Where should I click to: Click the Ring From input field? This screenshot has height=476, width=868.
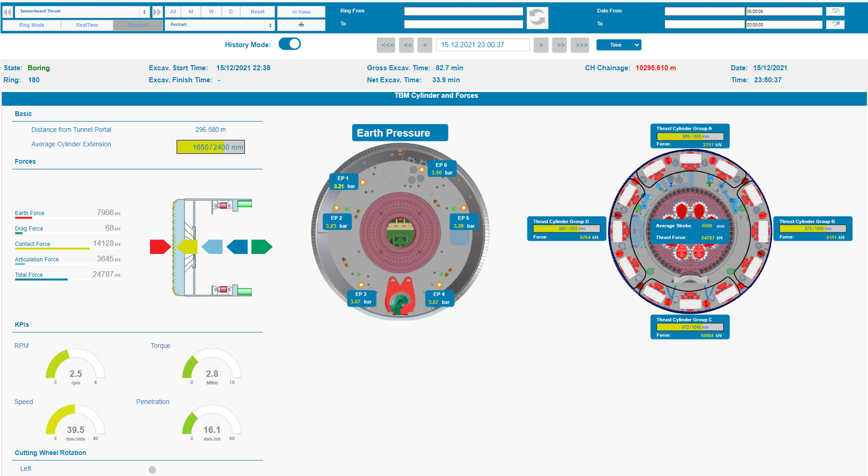pyautogui.click(x=463, y=11)
